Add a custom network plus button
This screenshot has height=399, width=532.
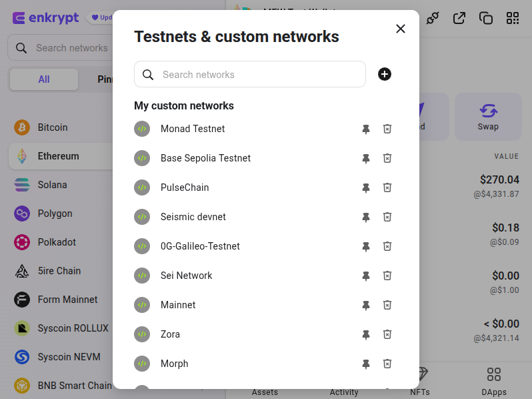click(385, 74)
